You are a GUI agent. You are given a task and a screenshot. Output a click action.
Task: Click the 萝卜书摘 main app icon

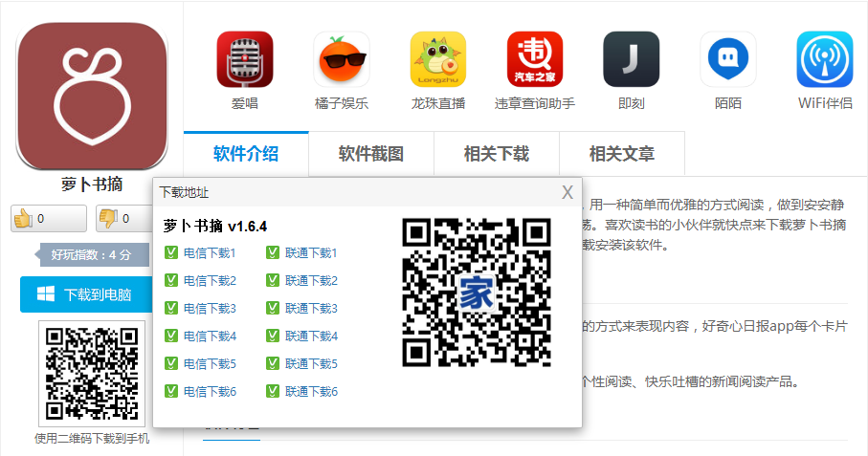(x=92, y=96)
